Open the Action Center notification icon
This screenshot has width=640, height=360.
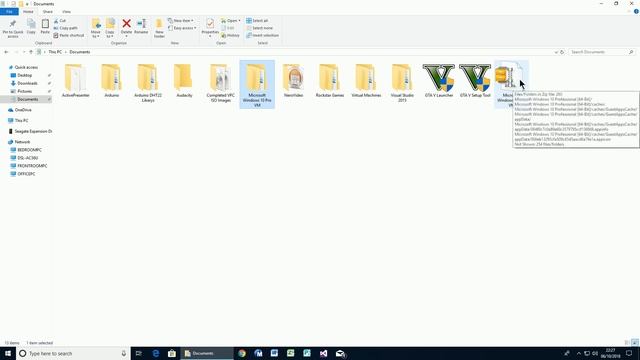629,353
